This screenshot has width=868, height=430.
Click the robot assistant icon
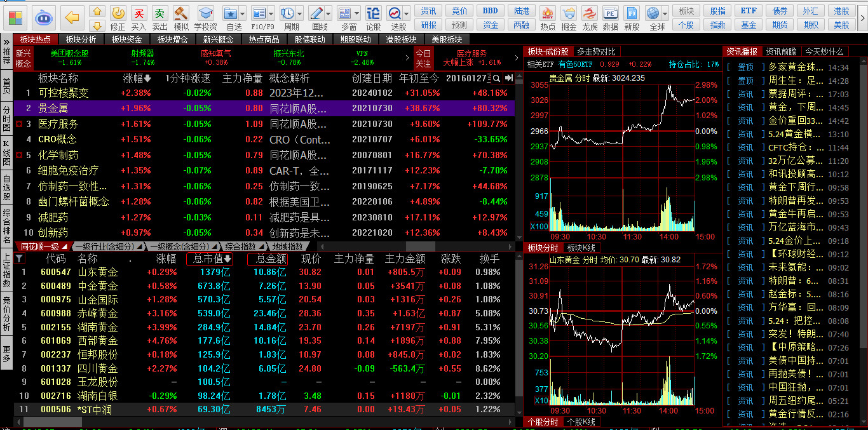tap(43, 17)
